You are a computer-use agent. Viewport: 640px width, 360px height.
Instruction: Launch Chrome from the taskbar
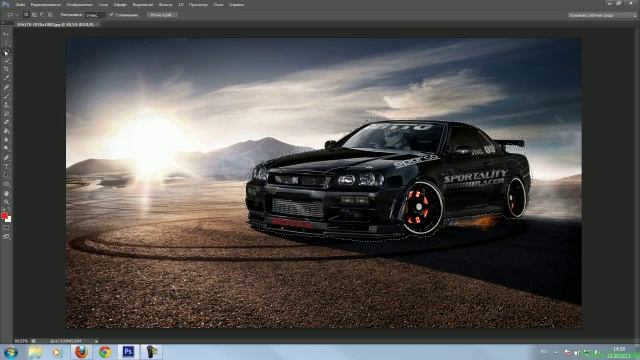[105, 352]
